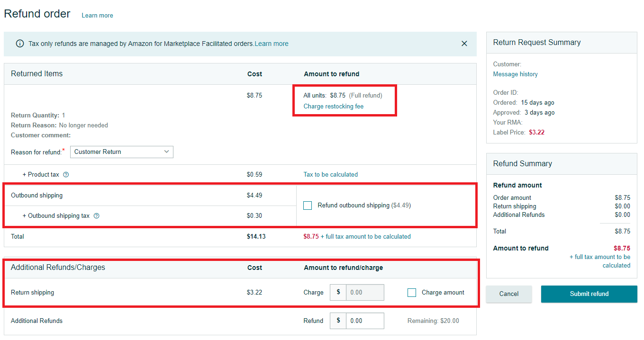Tick the Charge amount checkbox
This screenshot has width=644, height=340.
[x=412, y=293]
